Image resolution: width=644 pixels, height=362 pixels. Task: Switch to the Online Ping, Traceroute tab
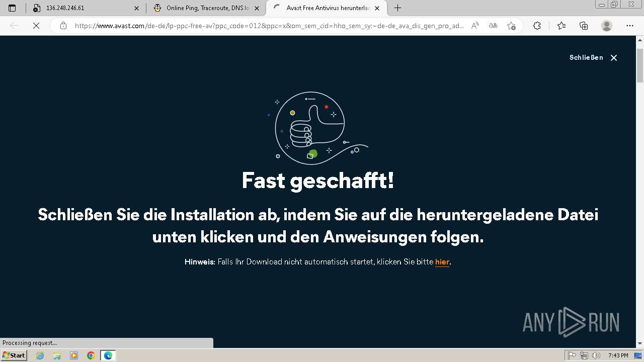206,8
